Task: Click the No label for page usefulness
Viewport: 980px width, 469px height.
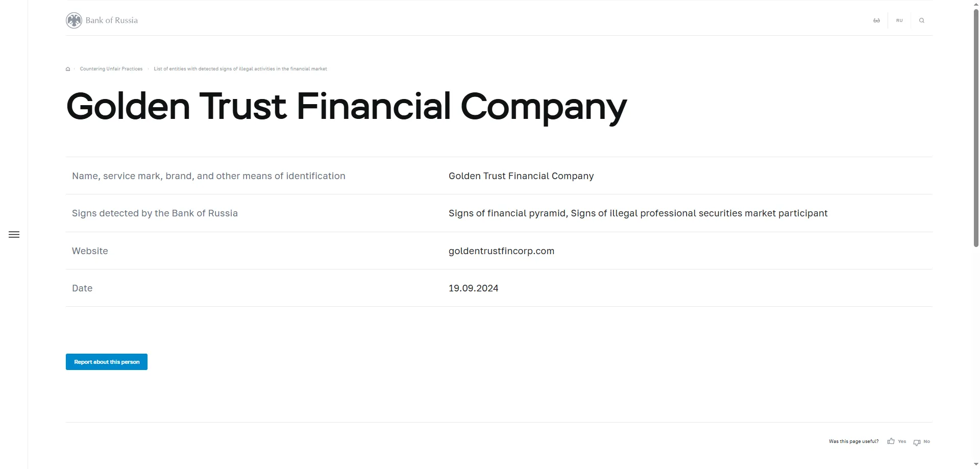Action: (927, 441)
